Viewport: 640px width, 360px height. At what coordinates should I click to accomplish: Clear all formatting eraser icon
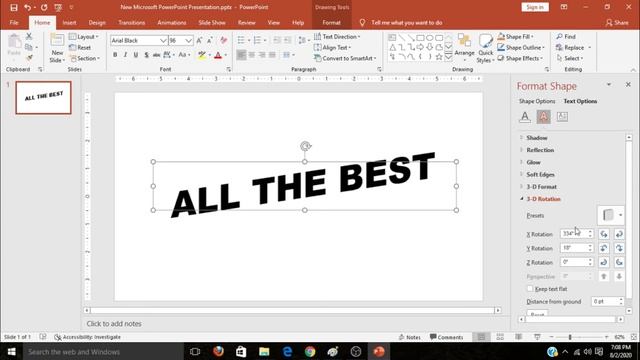[223, 40]
